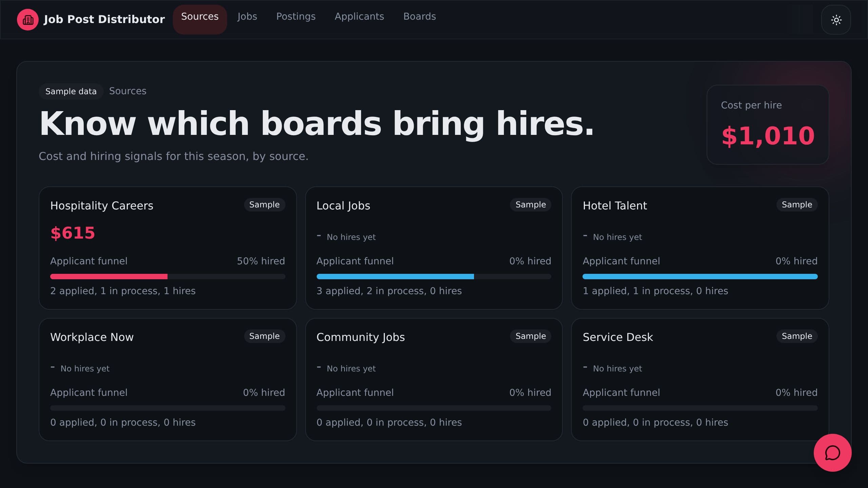Click the Sources breadcrumb label beside Sample data
868x488 pixels.
[x=128, y=91]
